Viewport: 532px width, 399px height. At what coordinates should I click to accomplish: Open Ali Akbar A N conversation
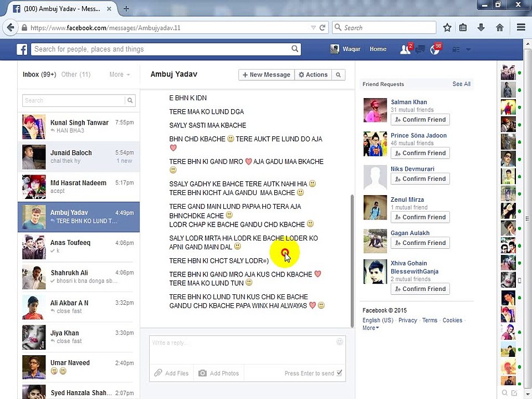[x=79, y=307]
